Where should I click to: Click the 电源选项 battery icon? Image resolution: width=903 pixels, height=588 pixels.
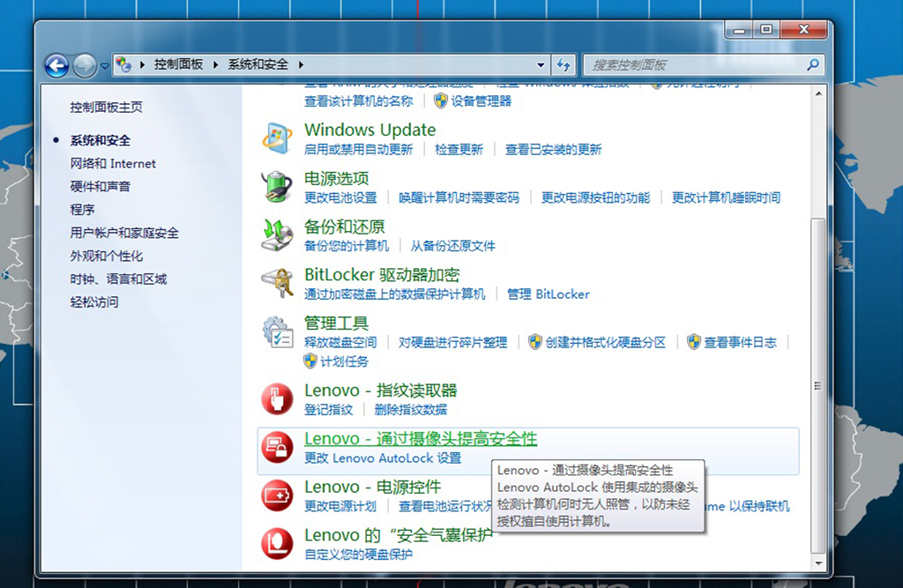coord(276,187)
